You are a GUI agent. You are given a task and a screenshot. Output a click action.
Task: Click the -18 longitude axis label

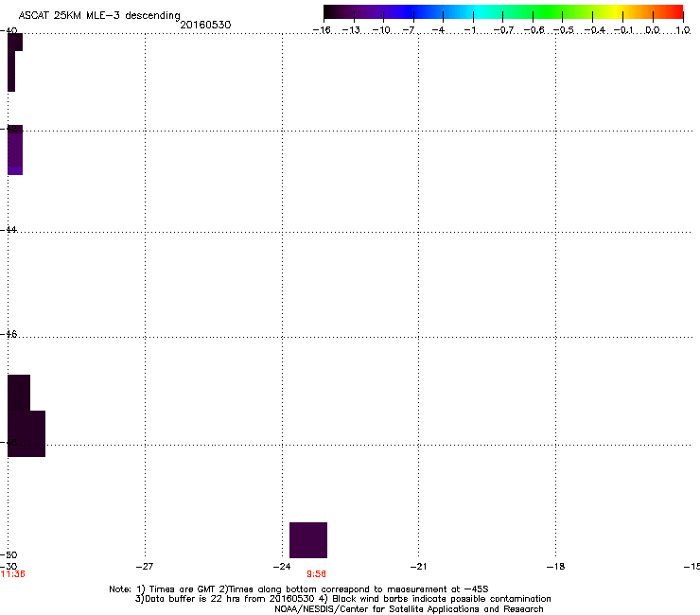555,567
